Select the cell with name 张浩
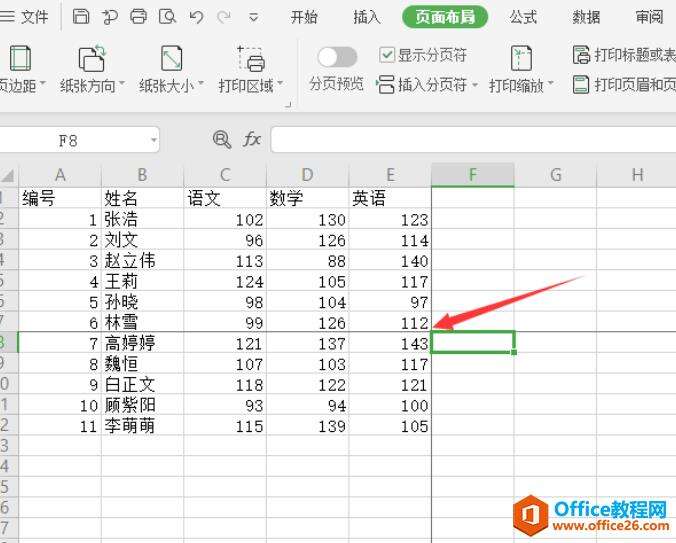This screenshot has height=543, width=676. [x=142, y=219]
